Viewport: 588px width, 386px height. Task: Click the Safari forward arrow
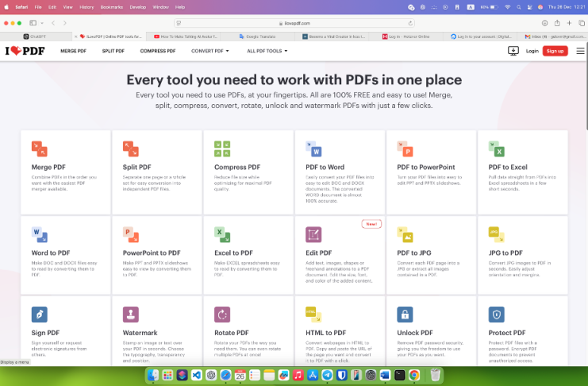(x=65, y=23)
